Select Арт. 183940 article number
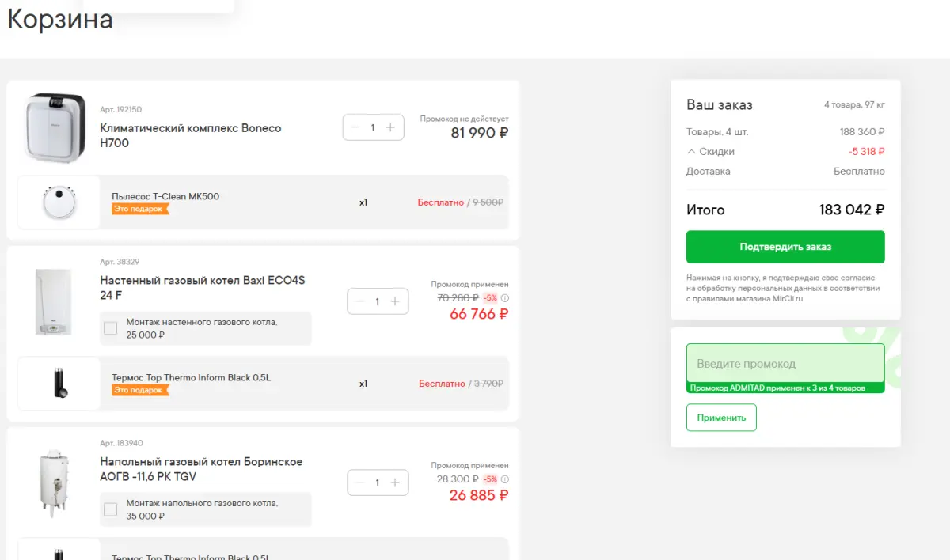The height and width of the screenshot is (560, 950). [x=121, y=443]
